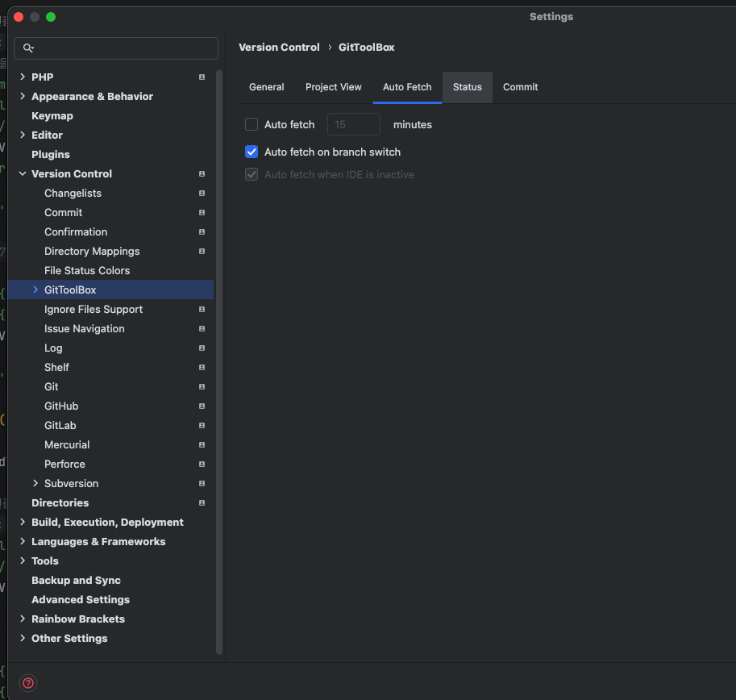This screenshot has width=736, height=700.
Task: Expand the Subversion node
Action: (35, 483)
